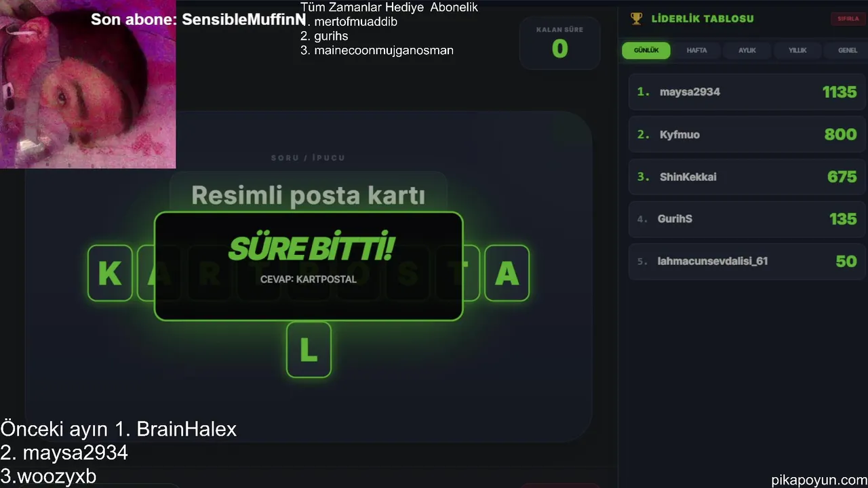Click the letter A tile at word end
Viewport: 868px width, 488px height.
[x=507, y=273]
